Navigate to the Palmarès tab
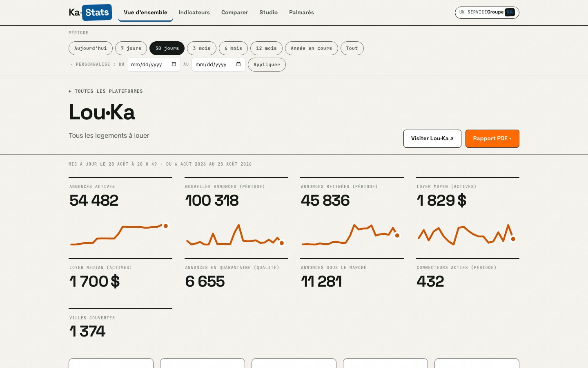Screen dimensions: 588x368 (301, 13)
